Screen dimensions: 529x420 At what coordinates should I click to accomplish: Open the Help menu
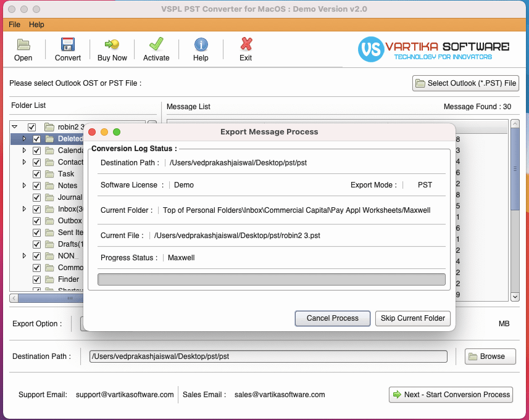(36, 25)
